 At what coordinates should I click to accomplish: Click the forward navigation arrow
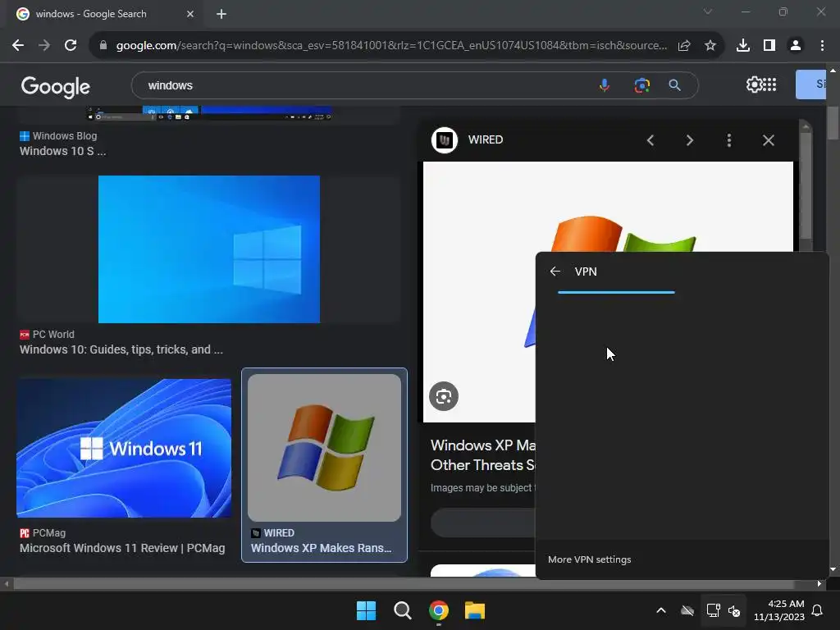point(44,46)
